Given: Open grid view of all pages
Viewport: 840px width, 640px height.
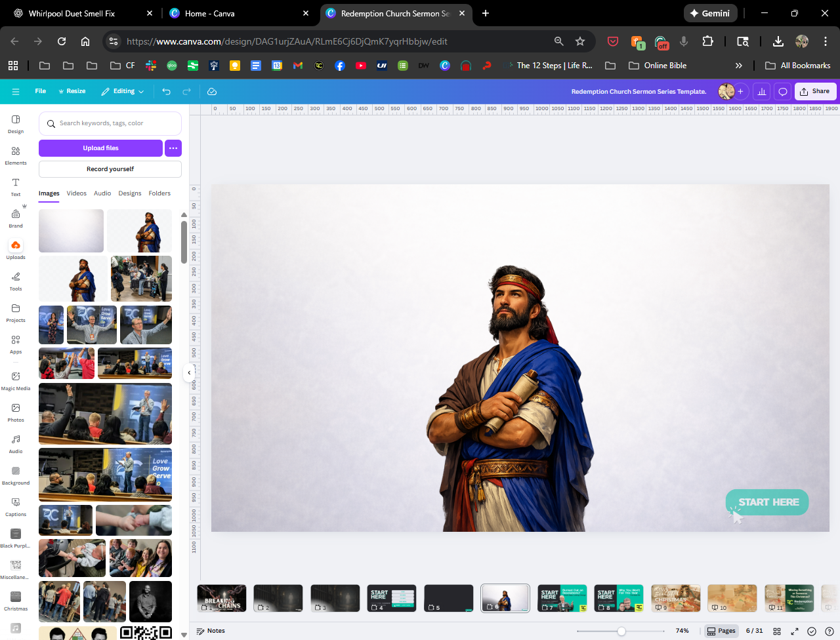Looking at the screenshot, I should click(x=777, y=631).
